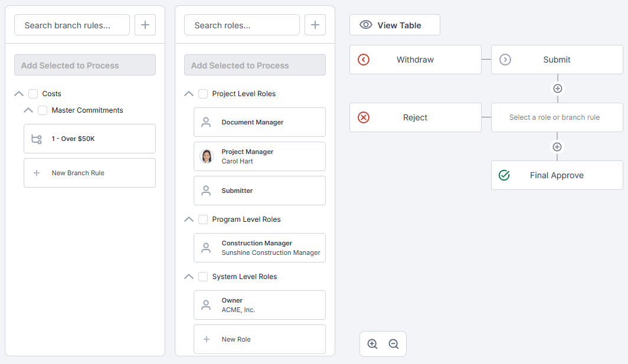Screen dimensions: 628x364
Task: Check the Project Level Roles checkbox
Action: click(203, 94)
